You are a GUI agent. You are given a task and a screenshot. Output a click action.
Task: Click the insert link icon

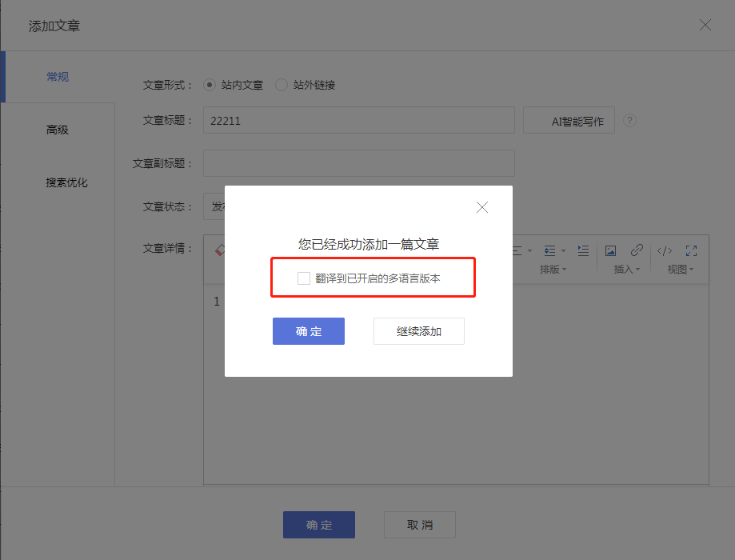(637, 250)
